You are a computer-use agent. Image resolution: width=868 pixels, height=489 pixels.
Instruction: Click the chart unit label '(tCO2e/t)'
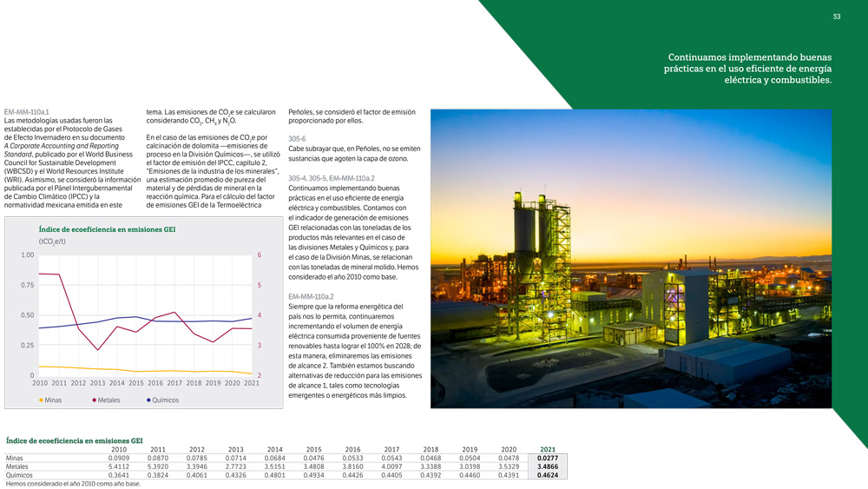point(52,241)
